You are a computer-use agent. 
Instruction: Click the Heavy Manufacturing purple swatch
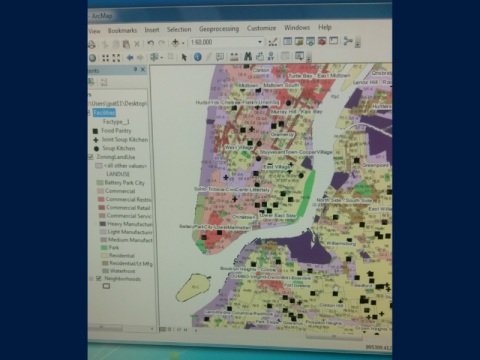click(103, 224)
